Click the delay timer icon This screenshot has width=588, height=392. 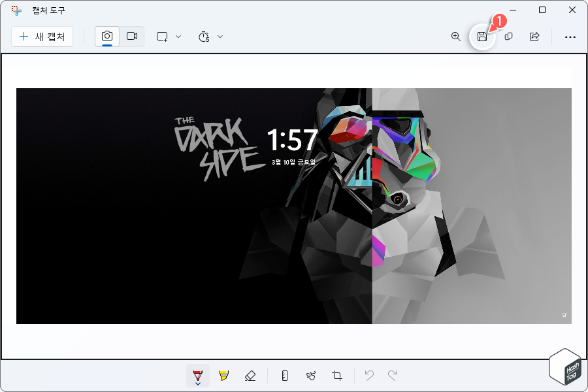coord(204,37)
